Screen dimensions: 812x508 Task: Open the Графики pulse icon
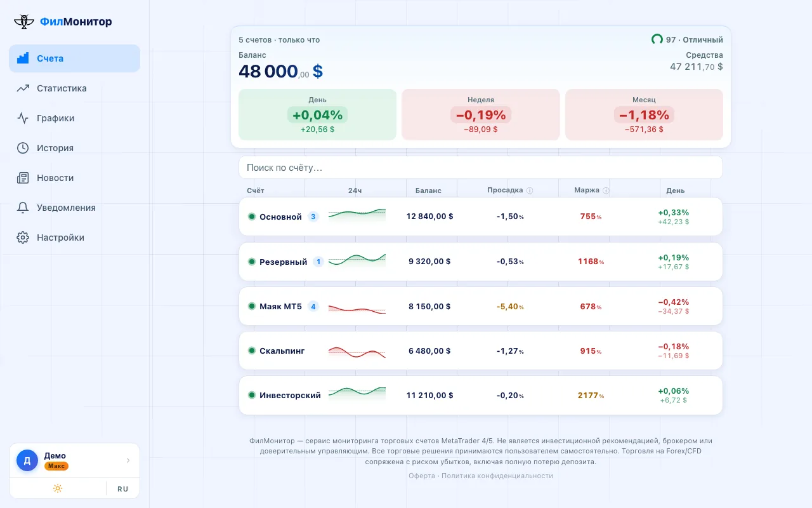(x=23, y=118)
